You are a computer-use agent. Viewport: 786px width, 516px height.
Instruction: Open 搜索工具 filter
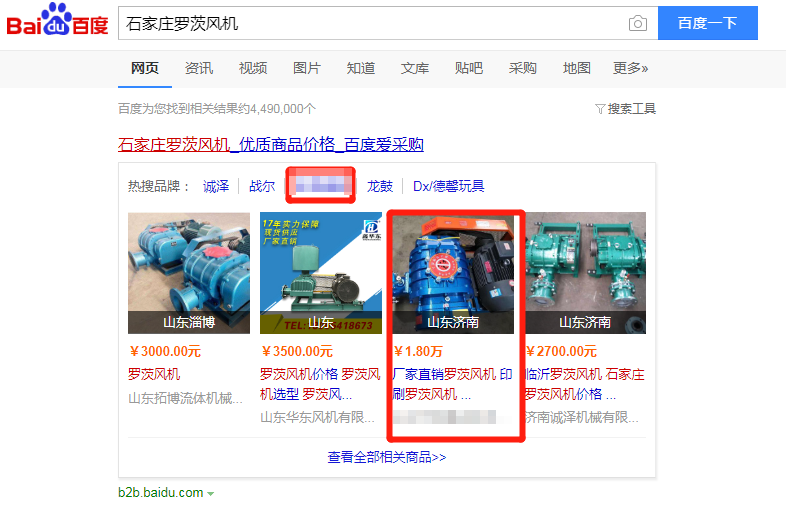pos(626,109)
